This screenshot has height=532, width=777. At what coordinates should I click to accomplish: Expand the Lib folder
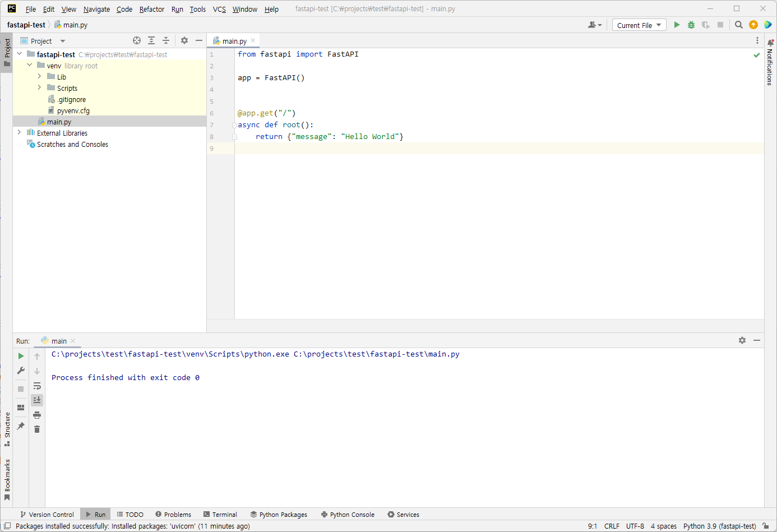coord(39,76)
